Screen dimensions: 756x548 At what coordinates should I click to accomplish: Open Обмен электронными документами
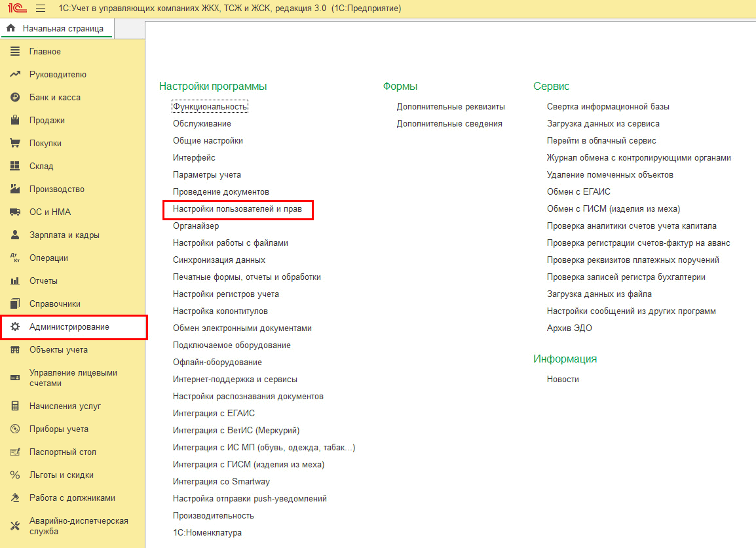click(x=242, y=328)
